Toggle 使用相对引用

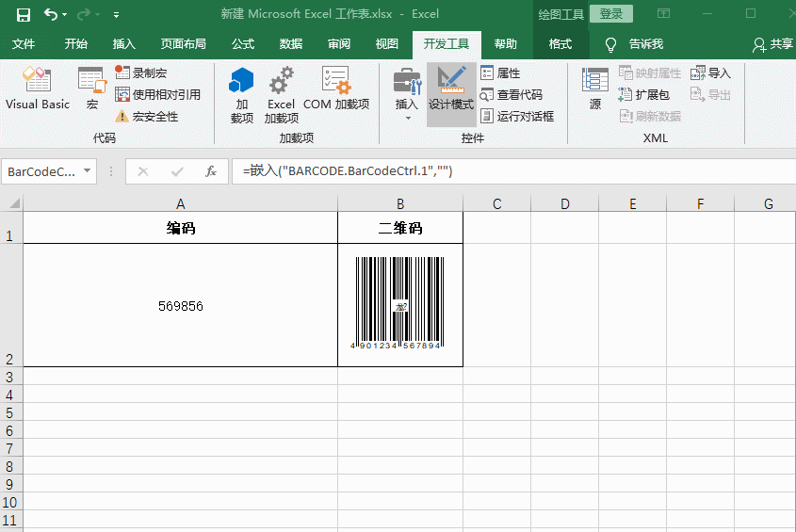[157, 94]
